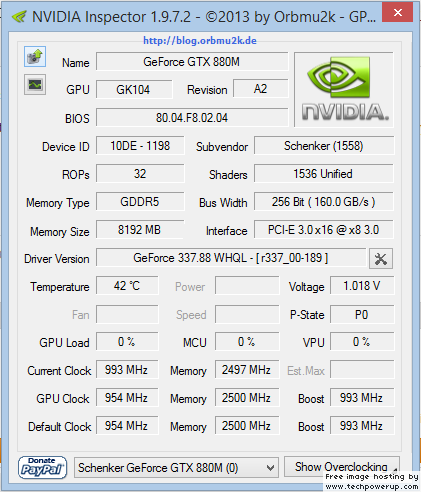The image size is (421, 492).
Task: Click Subvendor value Schenker (1558)
Action: (x=324, y=146)
